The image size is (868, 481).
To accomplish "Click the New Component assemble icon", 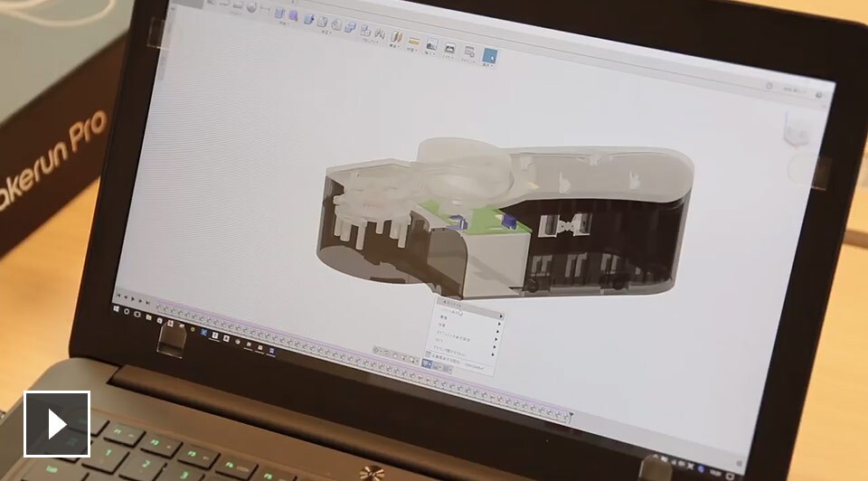I will click(365, 31).
